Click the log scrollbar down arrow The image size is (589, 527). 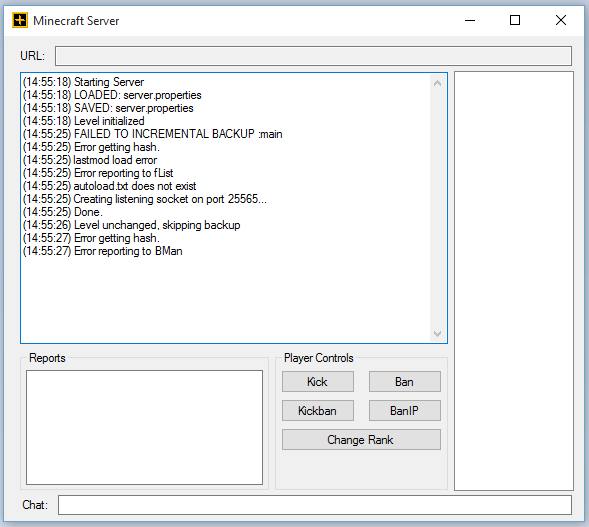point(437,334)
